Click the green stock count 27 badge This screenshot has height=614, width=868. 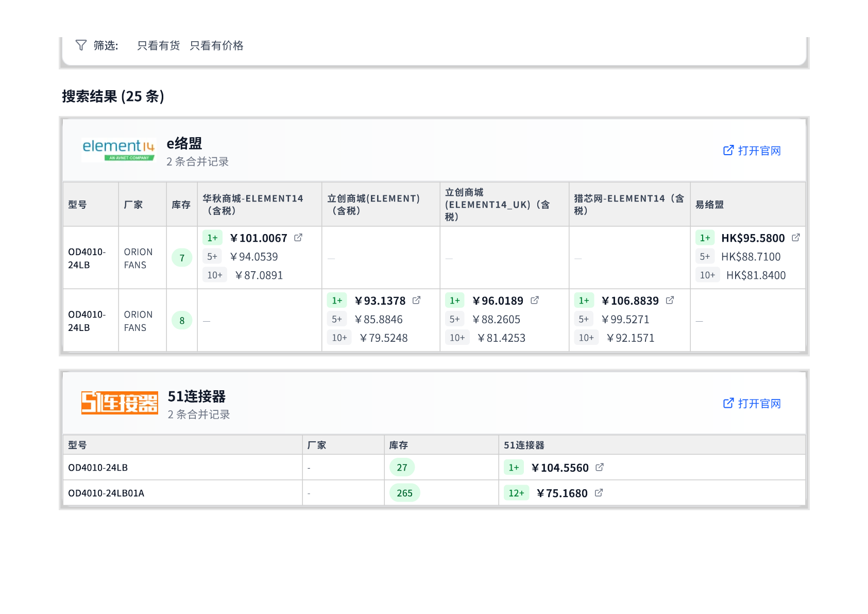pos(402,467)
